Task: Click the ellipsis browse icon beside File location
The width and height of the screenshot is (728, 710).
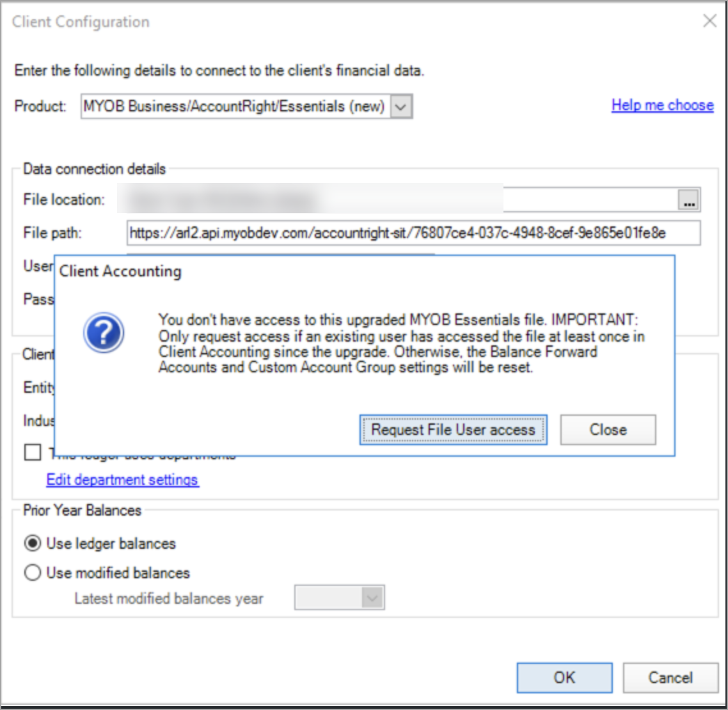Action: pos(690,200)
